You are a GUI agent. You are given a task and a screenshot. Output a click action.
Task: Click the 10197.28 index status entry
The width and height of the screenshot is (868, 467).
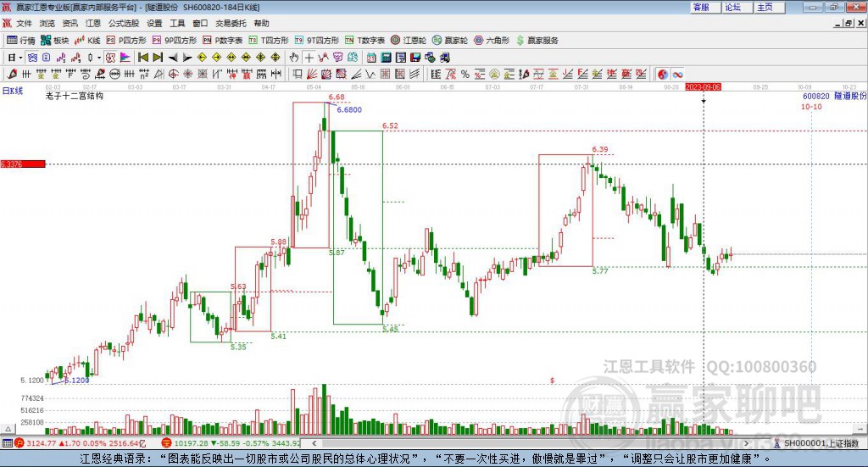(231, 443)
